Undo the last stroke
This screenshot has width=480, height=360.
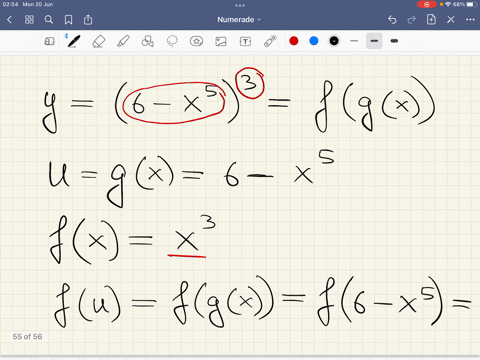click(392, 20)
